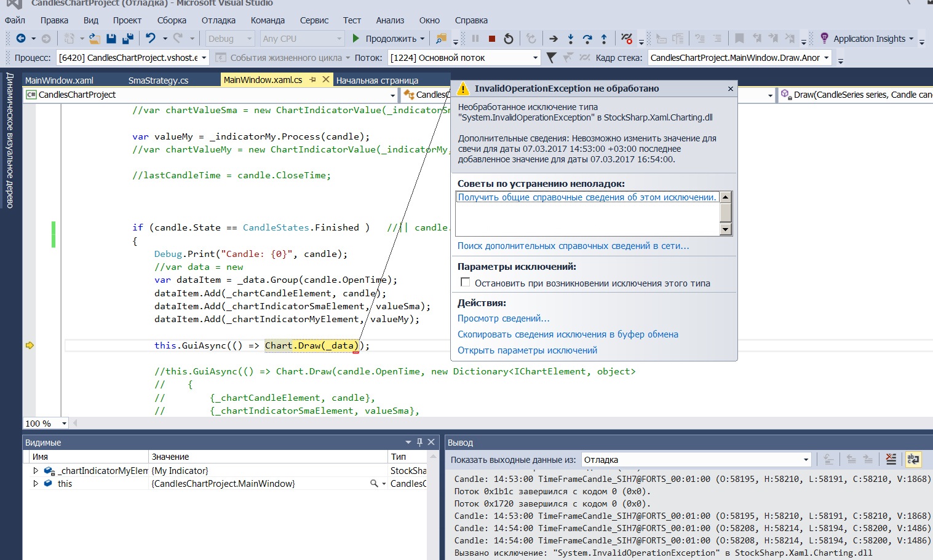Click the Просмотр сведений link
Viewport: 933px width, 560px height.
click(503, 318)
